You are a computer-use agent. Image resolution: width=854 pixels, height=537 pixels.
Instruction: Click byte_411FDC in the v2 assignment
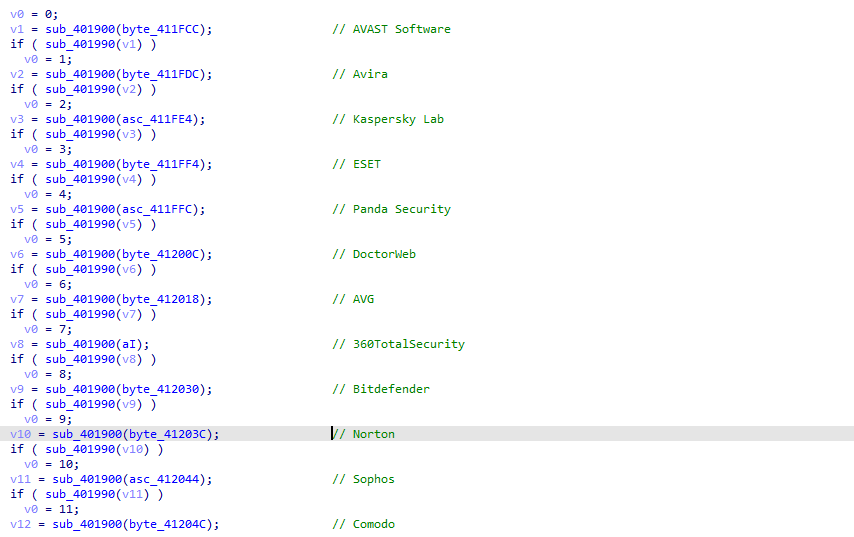161,74
